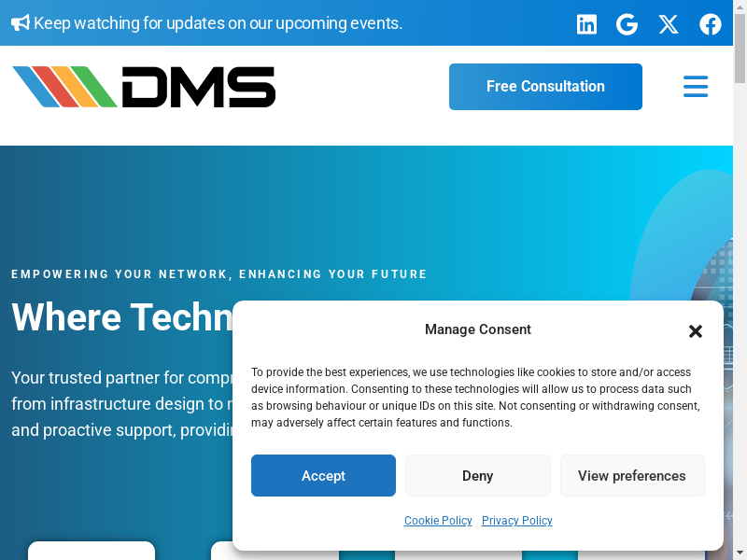This screenshot has height=560, width=747.
Task: Deny cookie consent
Action: point(477,476)
